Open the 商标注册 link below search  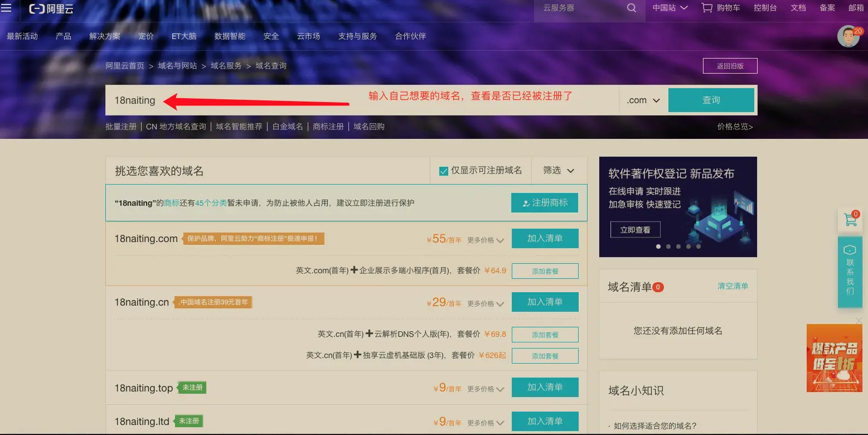pyautogui.click(x=328, y=127)
